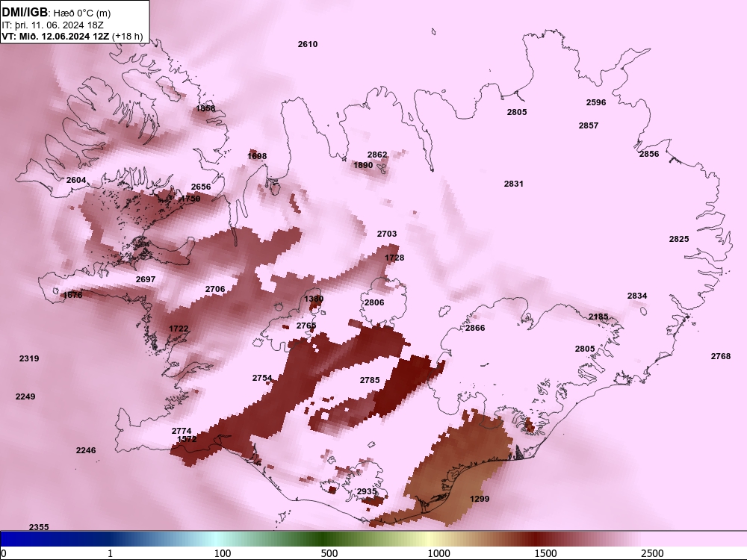The width and height of the screenshot is (747, 560).
Task: Click the 2697 height value
Action: [x=146, y=279]
